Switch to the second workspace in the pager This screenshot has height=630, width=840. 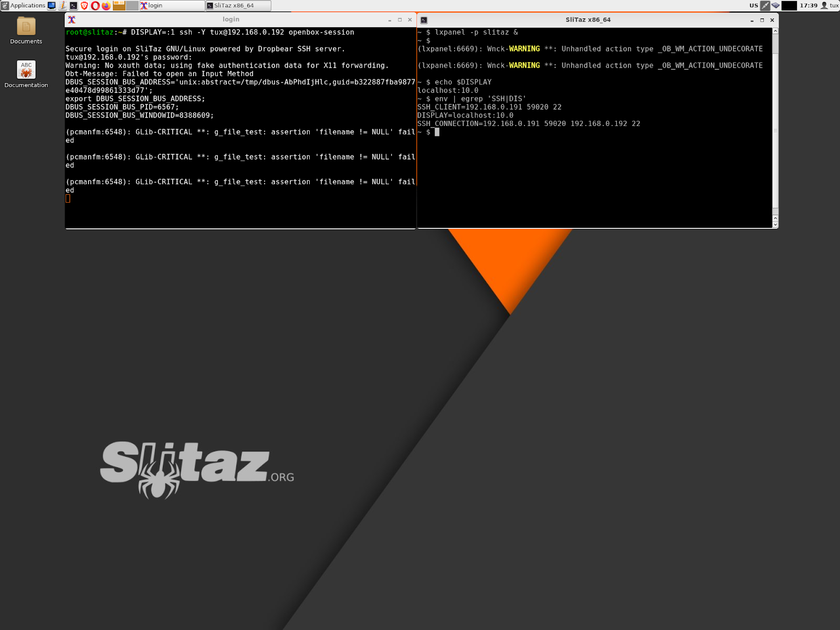point(132,6)
